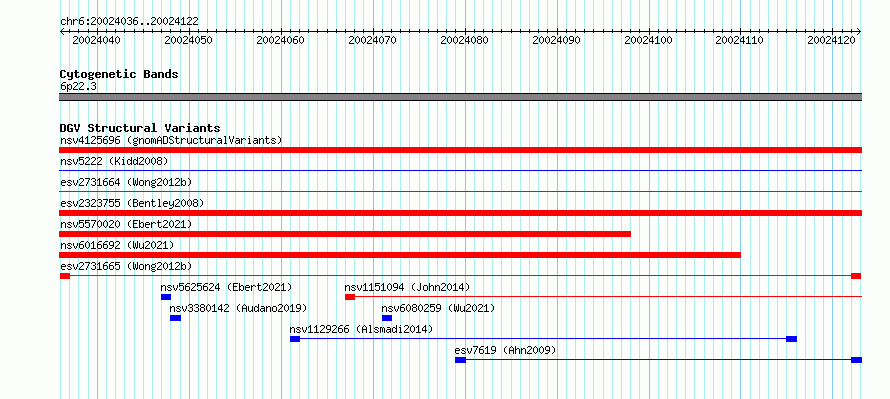Click the 6p22.3 band label
This screenshot has height=399, width=890.
pyautogui.click(x=78, y=86)
